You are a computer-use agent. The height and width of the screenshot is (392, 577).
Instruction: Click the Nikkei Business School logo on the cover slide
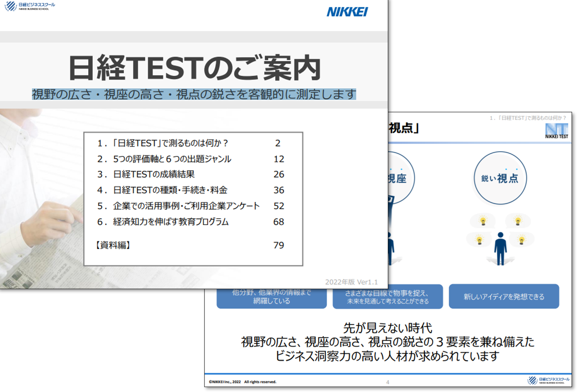coord(29,6)
